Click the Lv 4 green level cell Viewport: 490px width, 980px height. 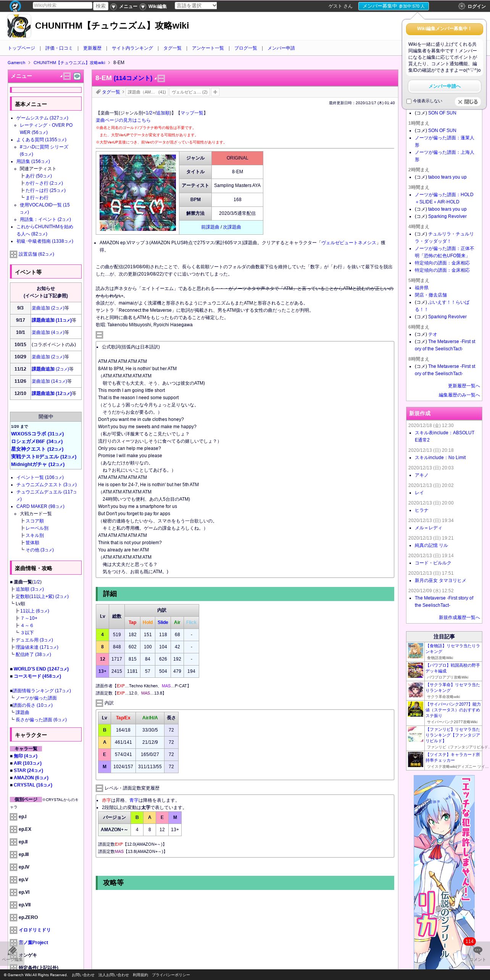[x=102, y=635]
